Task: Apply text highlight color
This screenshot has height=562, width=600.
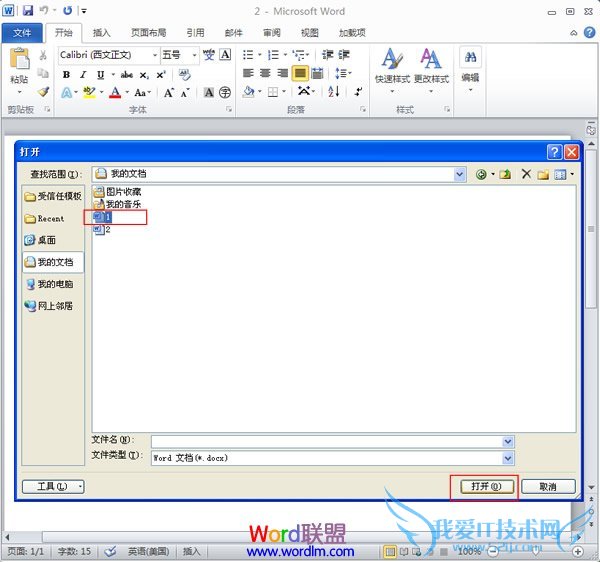Action: 89,92
